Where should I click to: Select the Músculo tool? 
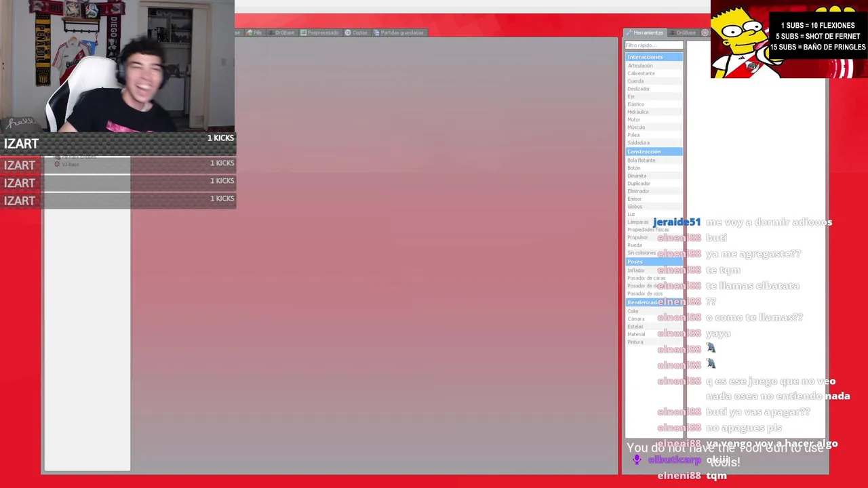[654, 127]
